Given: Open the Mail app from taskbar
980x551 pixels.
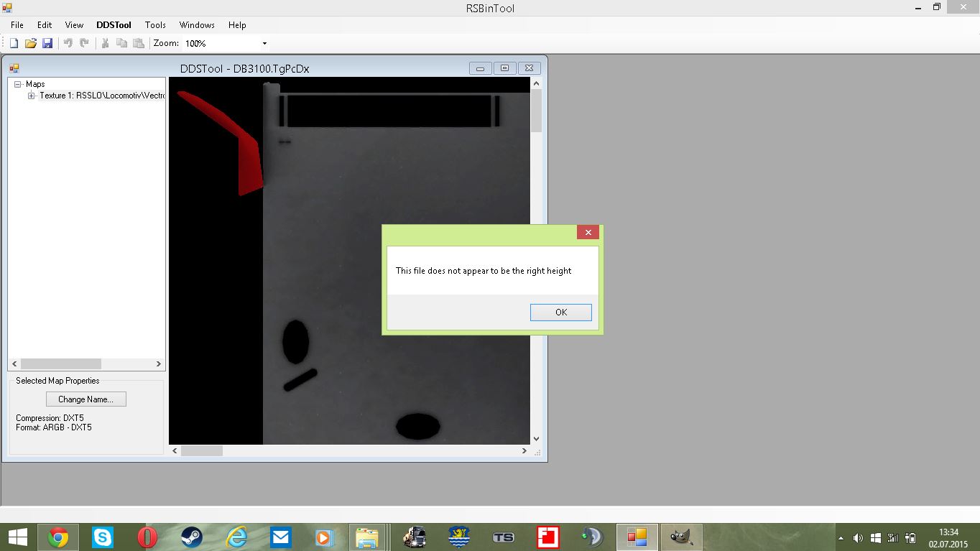Looking at the screenshot, I should (x=280, y=537).
